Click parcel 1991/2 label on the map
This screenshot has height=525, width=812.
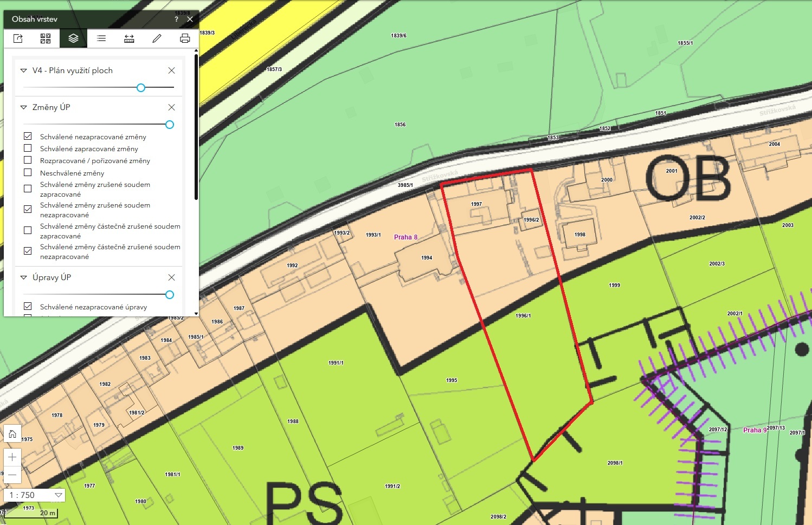[x=392, y=487]
